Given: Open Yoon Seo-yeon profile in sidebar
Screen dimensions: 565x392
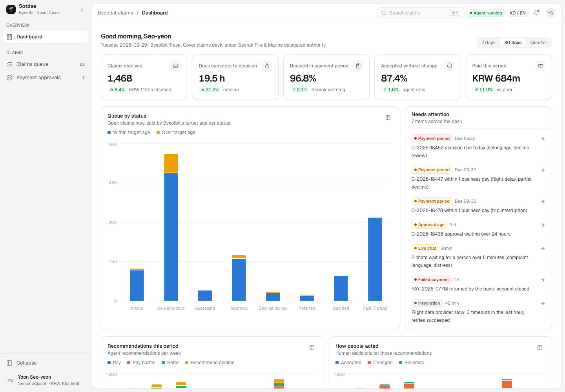Looking at the screenshot, I should (46, 380).
